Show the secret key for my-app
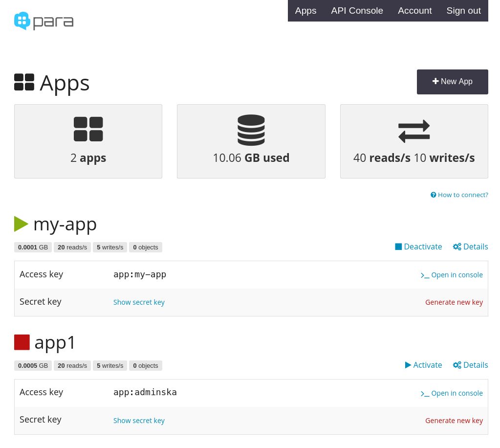 pyautogui.click(x=139, y=302)
